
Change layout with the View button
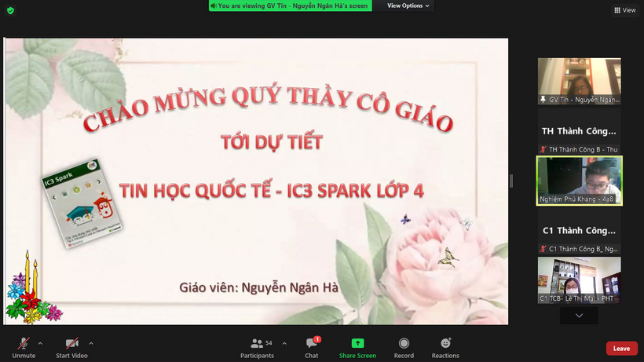pos(624,10)
